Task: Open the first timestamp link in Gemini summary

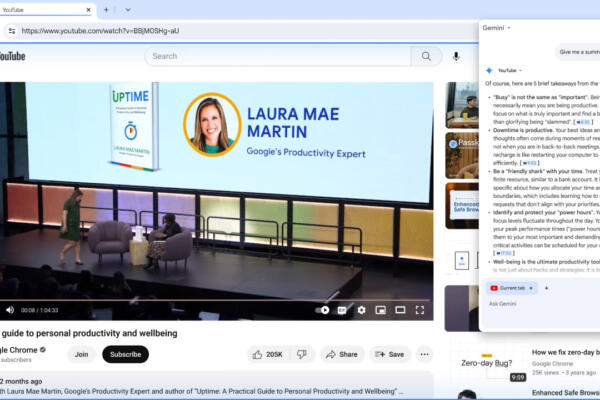Action: click(584, 122)
